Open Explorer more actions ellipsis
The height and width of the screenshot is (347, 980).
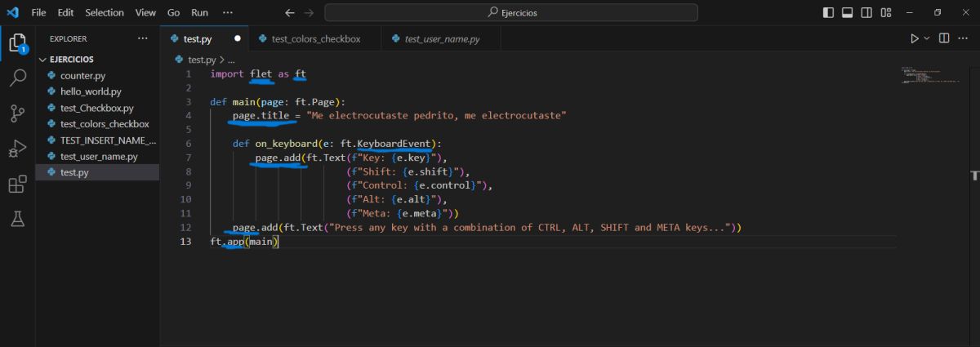point(143,38)
